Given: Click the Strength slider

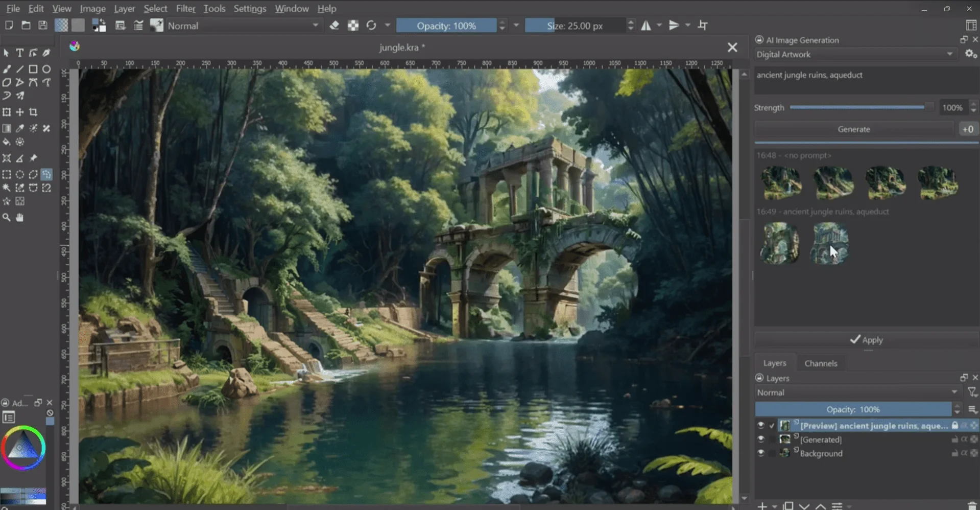Looking at the screenshot, I should [x=862, y=107].
